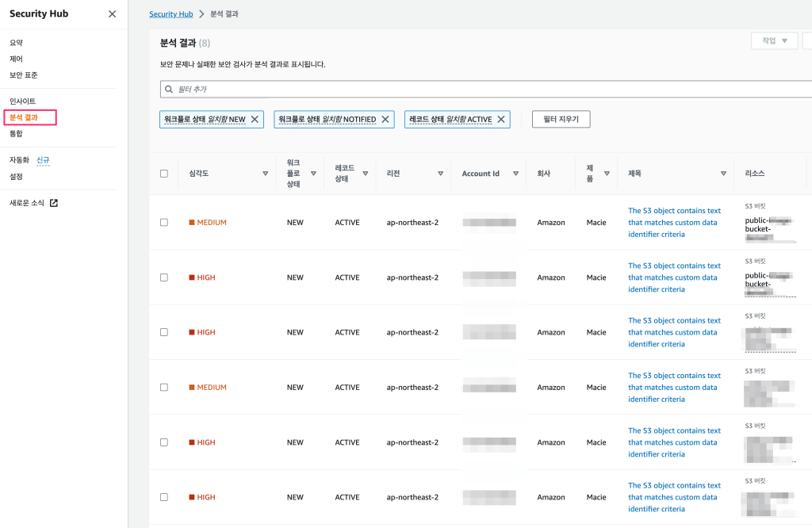Image resolution: width=812 pixels, height=528 pixels.
Task: Click ap-northeast-2 in the first row
Action: (412, 223)
